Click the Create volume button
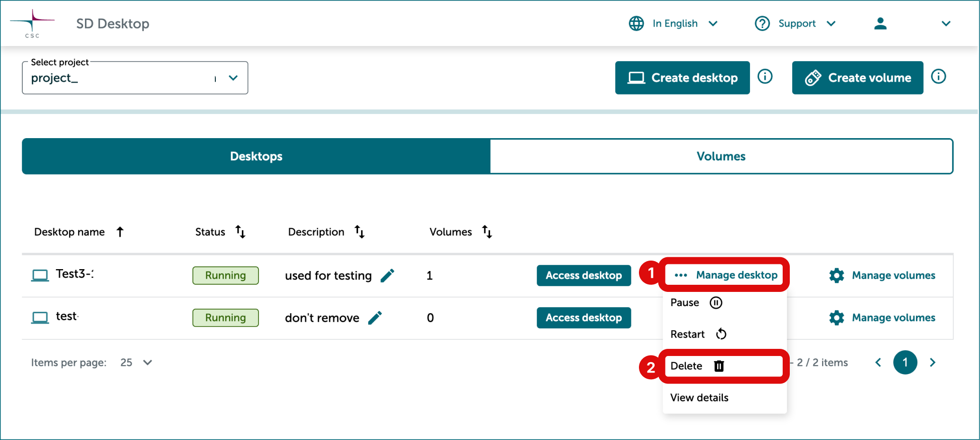Viewport: 980px width, 440px height. click(858, 78)
